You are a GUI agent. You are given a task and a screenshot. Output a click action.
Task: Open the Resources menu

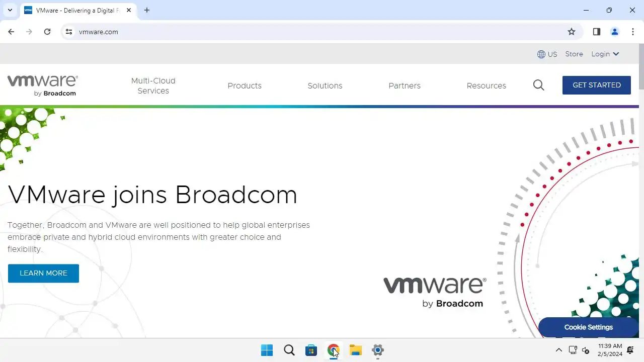487,85
